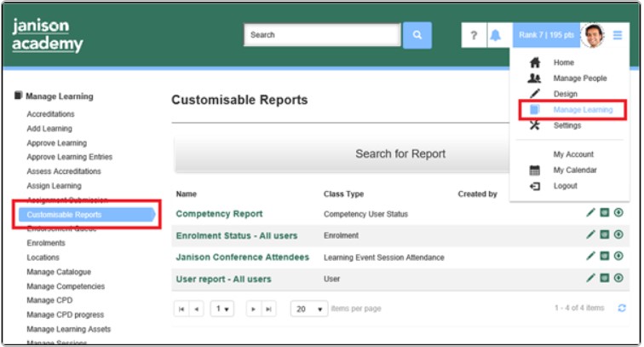
Task: Go to Approve Learning sidebar link
Action: [x=57, y=142]
